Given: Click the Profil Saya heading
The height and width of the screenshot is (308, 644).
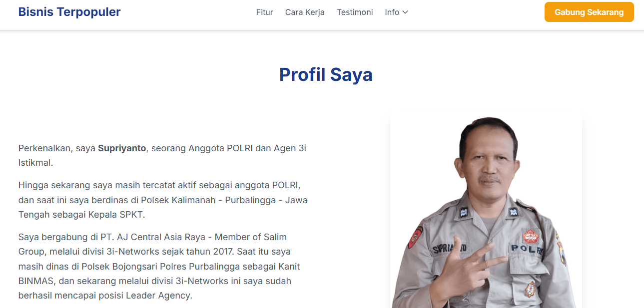Looking at the screenshot, I should point(326,74).
